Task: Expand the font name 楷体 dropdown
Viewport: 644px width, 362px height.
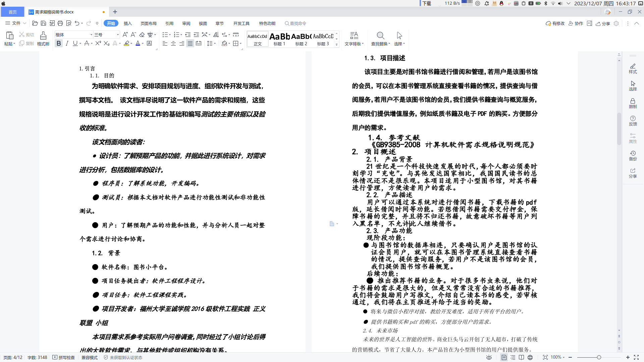Action: coord(91,35)
